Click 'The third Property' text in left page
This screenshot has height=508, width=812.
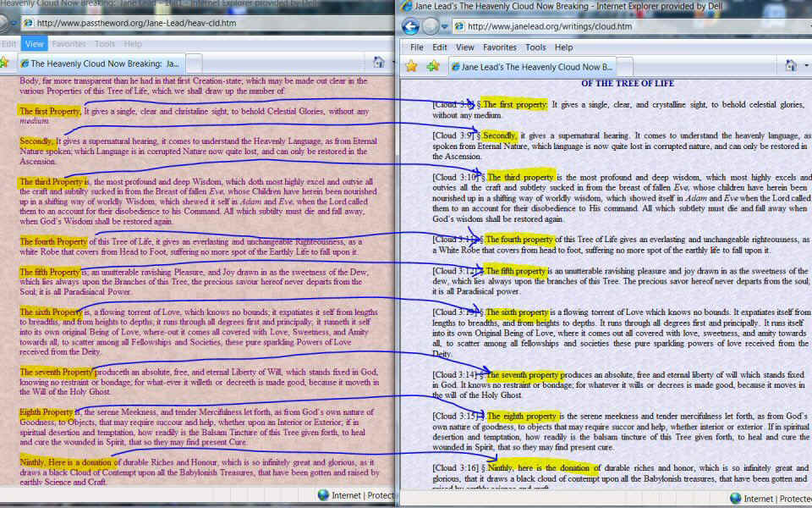(x=52, y=181)
